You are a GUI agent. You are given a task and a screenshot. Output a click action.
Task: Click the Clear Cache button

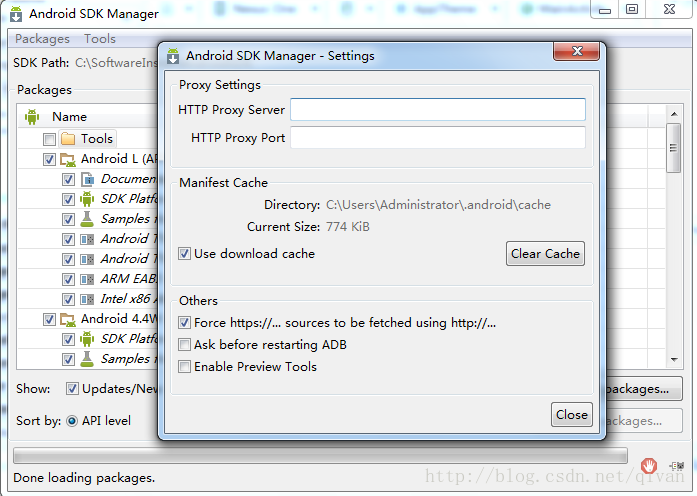(x=545, y=254)
